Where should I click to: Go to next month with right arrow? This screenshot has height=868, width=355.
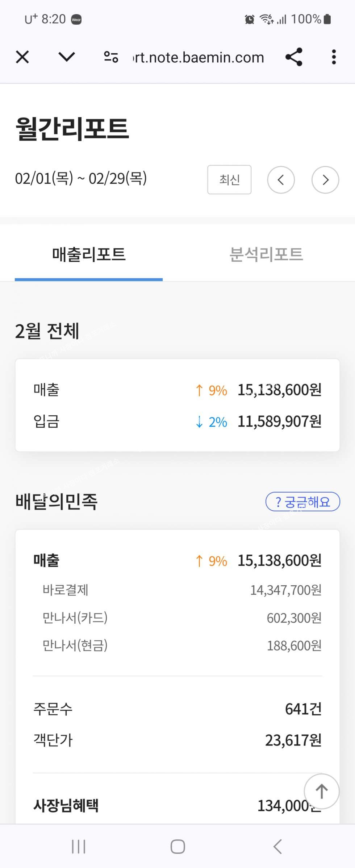(325, 180)
